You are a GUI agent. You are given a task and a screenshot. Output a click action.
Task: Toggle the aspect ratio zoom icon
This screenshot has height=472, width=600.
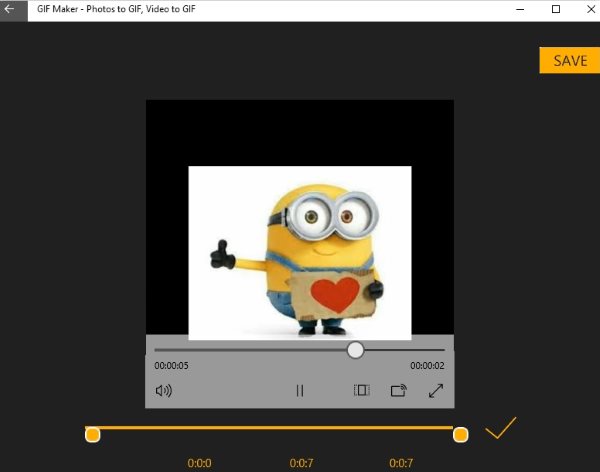click(362, 391)
